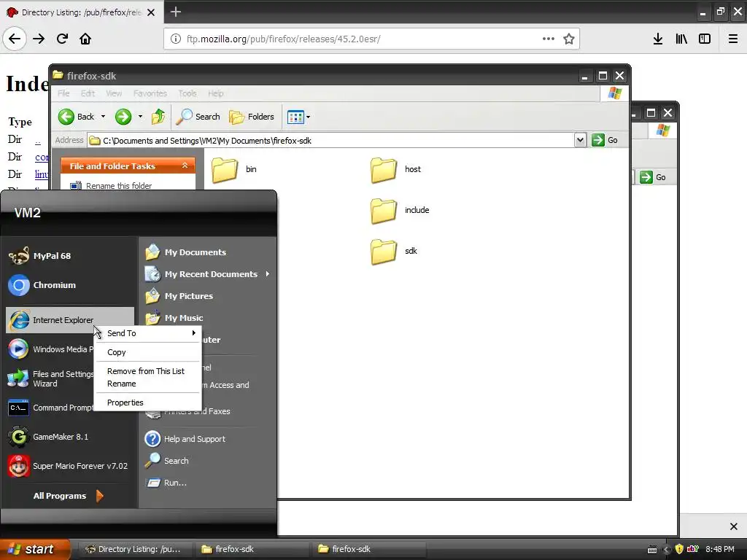Expand the Back history dropdown arrow
The image size is (747, 560).
(103, 117)
